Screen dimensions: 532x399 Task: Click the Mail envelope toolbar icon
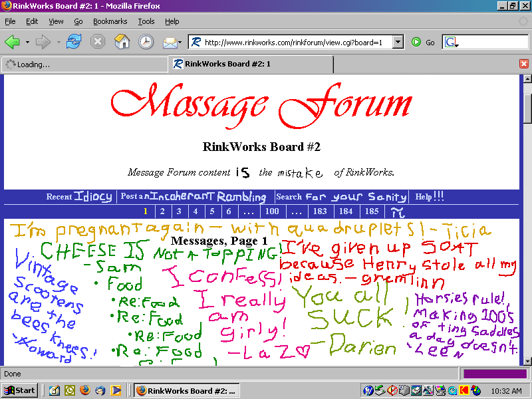(170, 43)
